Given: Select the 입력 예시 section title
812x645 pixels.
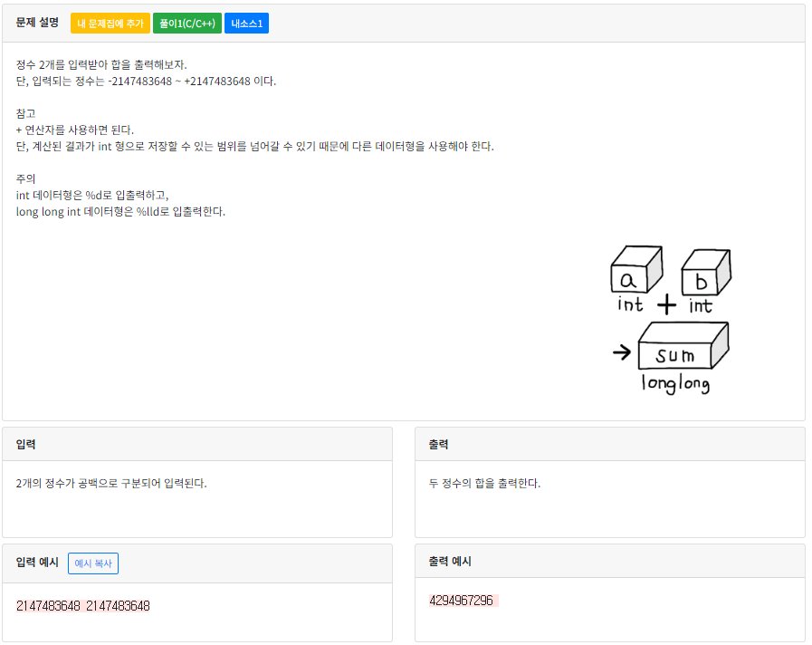Looking at the screenshot, I should (36, 563).
